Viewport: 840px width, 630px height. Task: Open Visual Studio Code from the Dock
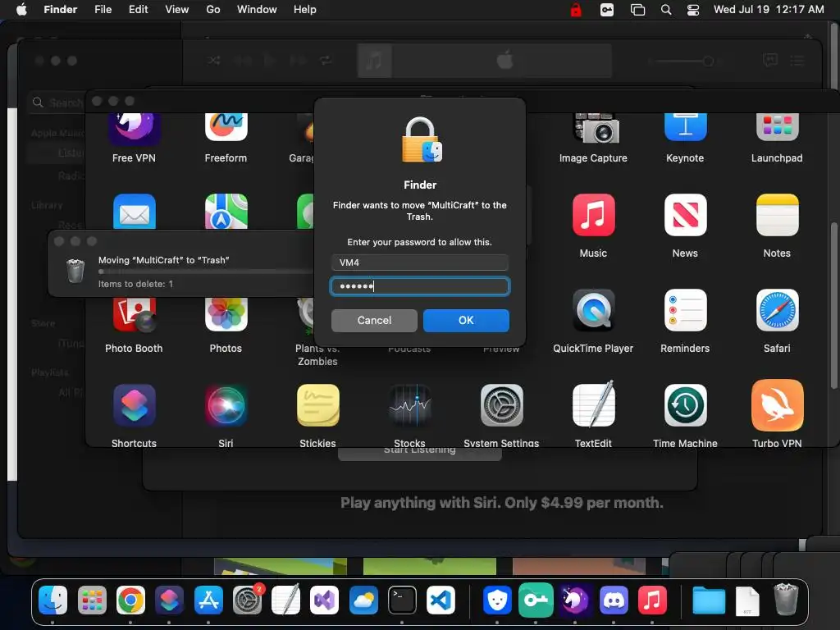pyautogui.click(x=441, y=600)
